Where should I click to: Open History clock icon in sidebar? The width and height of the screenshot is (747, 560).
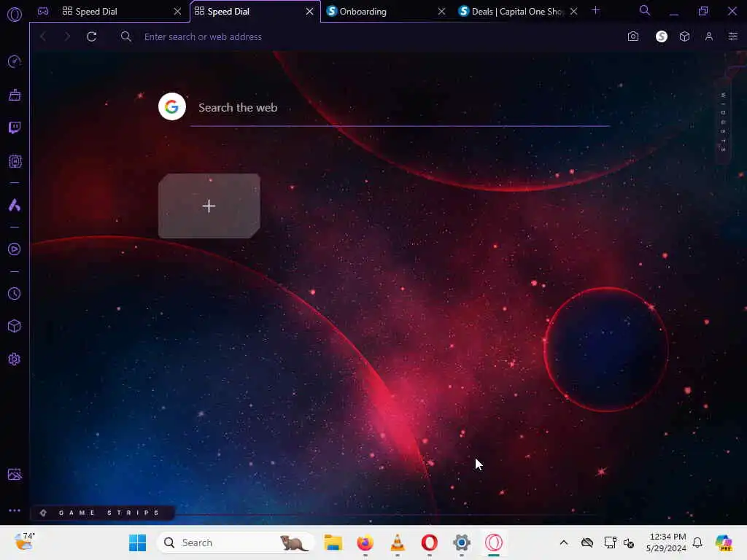coord(15,293)
